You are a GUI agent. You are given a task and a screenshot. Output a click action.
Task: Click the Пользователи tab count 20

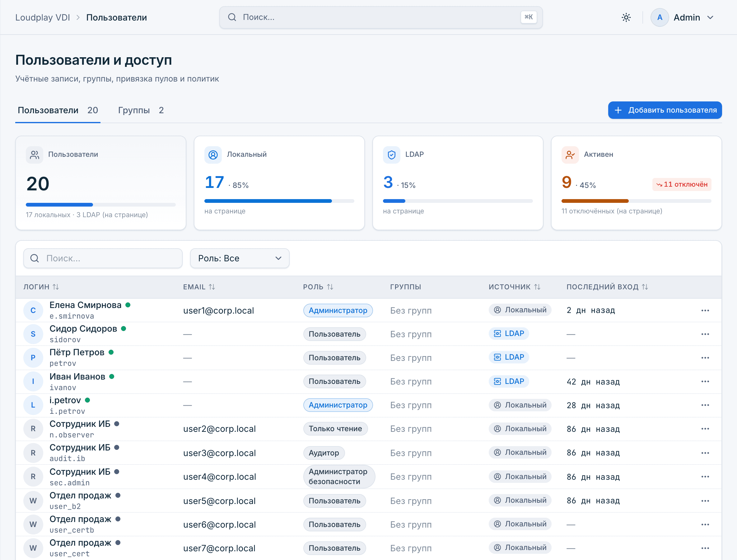[x=93, y=110]
